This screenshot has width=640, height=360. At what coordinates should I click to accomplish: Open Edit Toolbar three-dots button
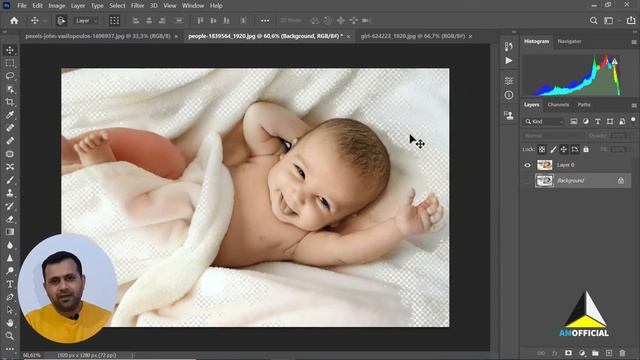pos(10,349)
